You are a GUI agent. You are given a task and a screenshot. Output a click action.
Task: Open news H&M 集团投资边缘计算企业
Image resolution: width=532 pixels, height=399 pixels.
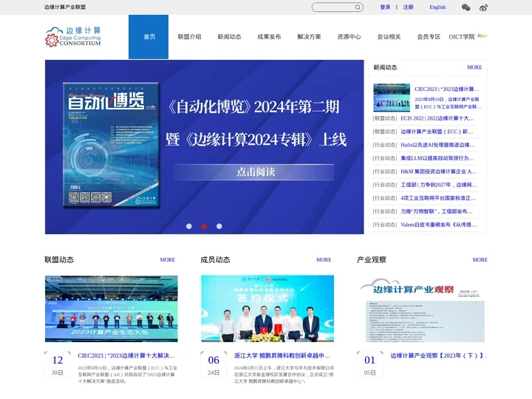(x=438, y=171)
